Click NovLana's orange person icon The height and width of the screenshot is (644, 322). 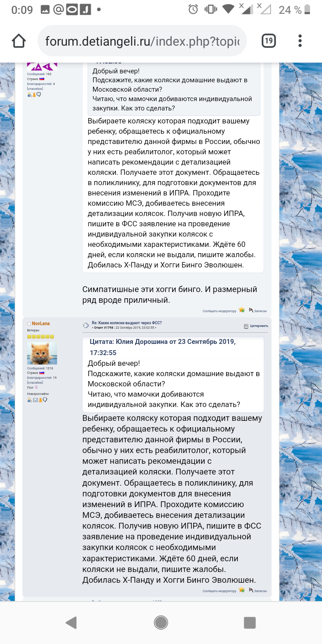click(x=40, y=400)
